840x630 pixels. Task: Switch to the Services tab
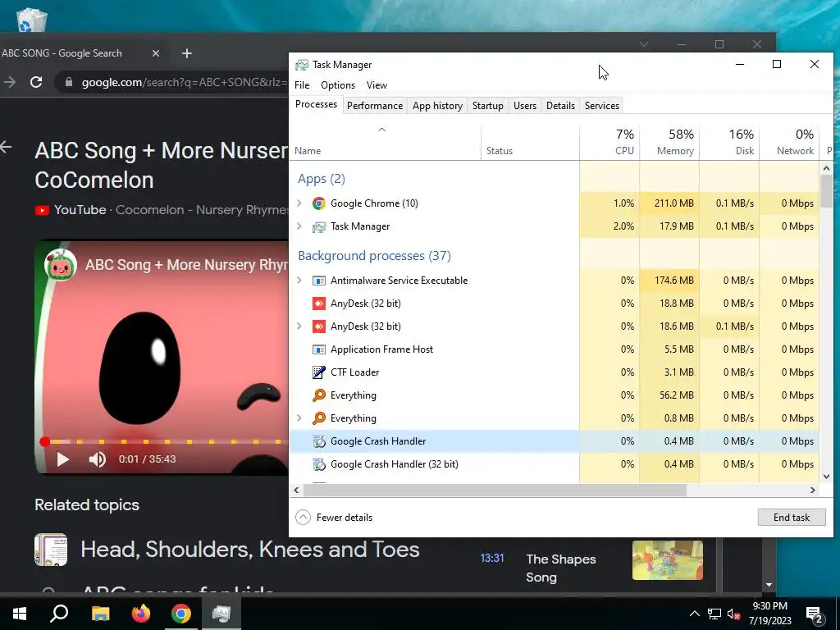(601, 106)
